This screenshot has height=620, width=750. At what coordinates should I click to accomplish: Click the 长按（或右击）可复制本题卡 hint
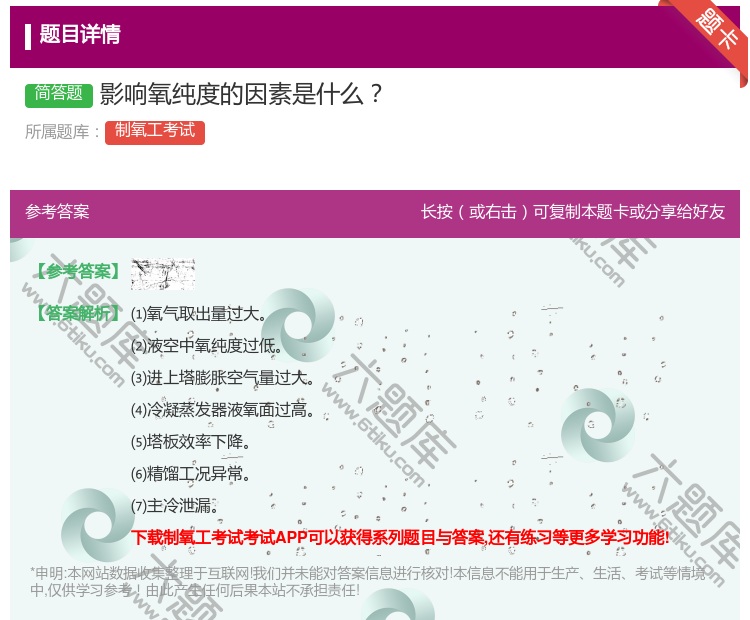point(573,211)
